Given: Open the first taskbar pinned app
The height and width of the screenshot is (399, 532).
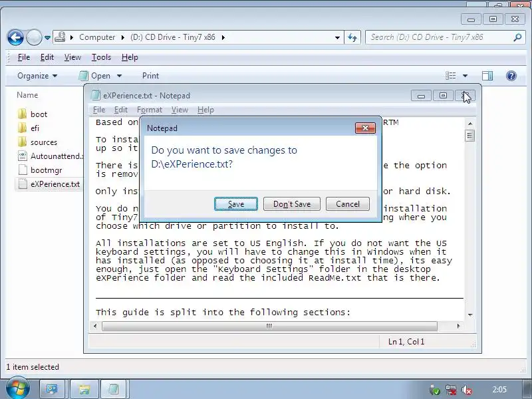Looking at the screenshot, I should point(52,389).
